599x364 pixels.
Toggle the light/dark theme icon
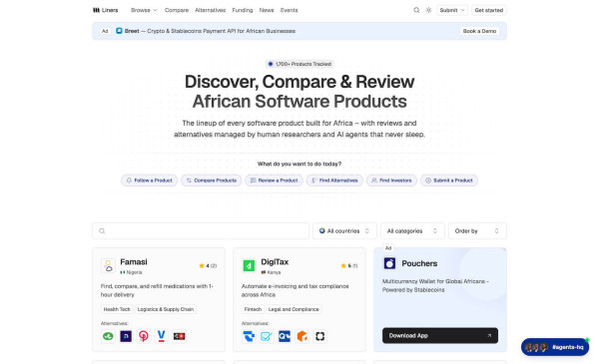[x=428, y=10]
